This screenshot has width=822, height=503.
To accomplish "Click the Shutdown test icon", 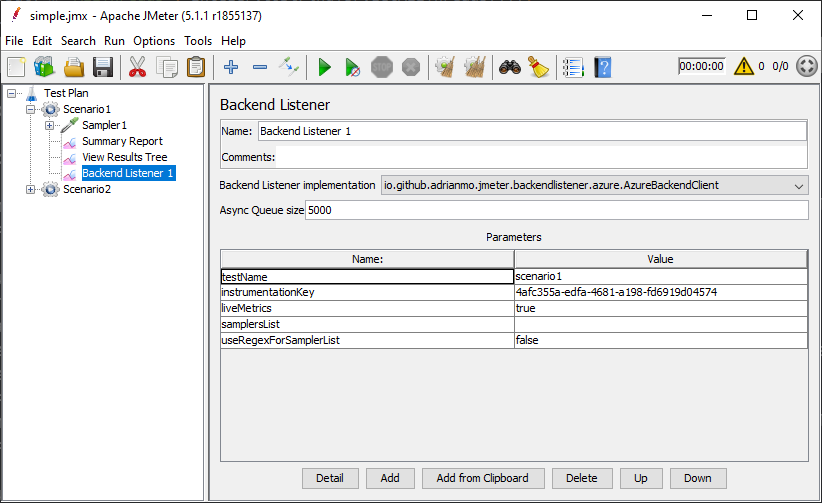I will [x=411, y=67].
